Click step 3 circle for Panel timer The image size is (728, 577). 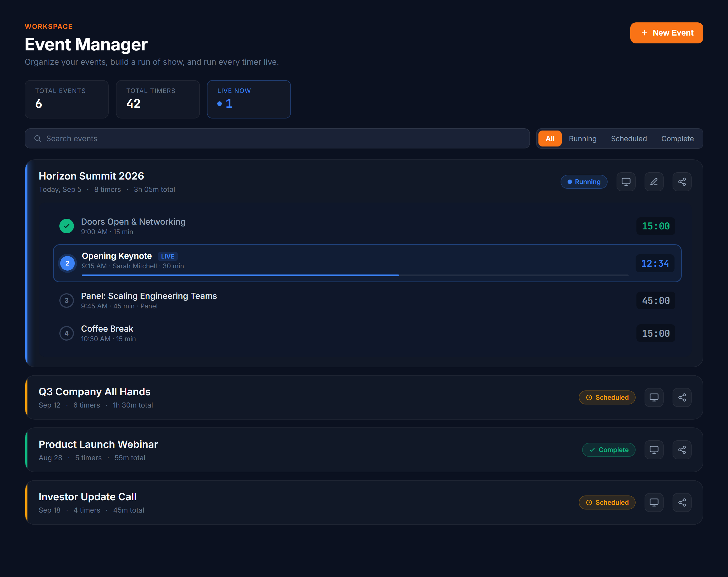click(x=67, y=300)
